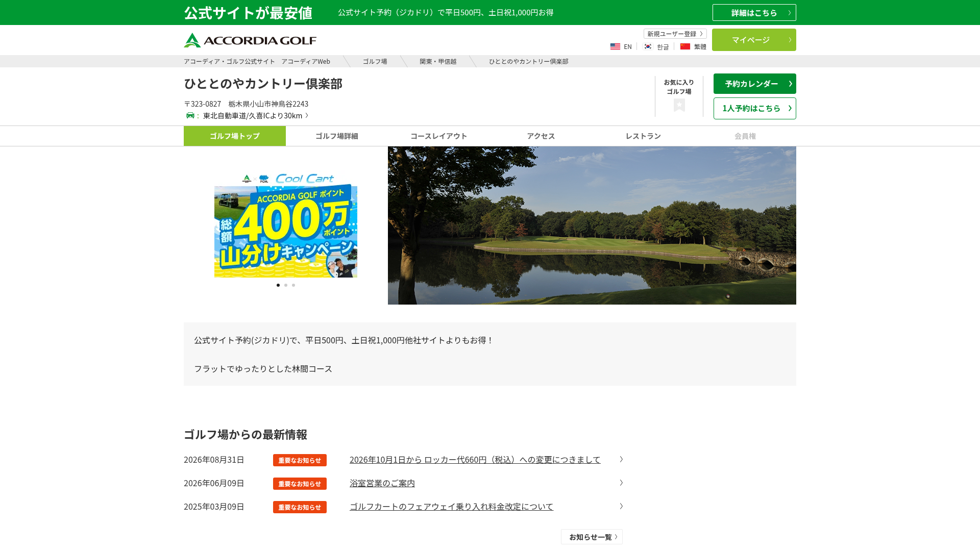Click ひとのやカントリー倶楽部 breadcrumb

click(528, 61)
